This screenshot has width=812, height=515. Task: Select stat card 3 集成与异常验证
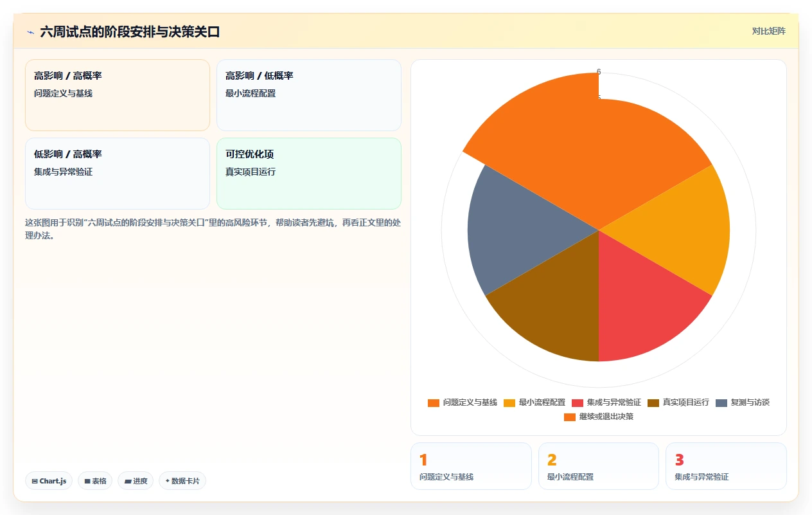click(x=726, y=466)
